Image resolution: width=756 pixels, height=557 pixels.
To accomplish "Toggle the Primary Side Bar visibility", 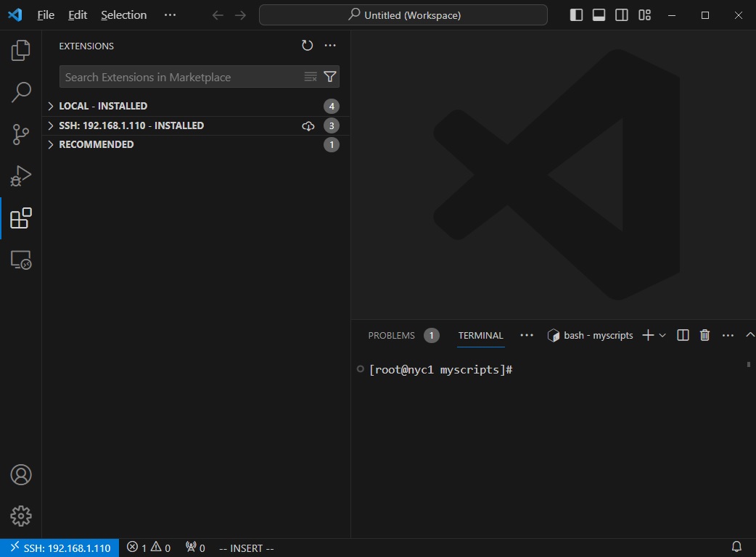I will point(575,15).
